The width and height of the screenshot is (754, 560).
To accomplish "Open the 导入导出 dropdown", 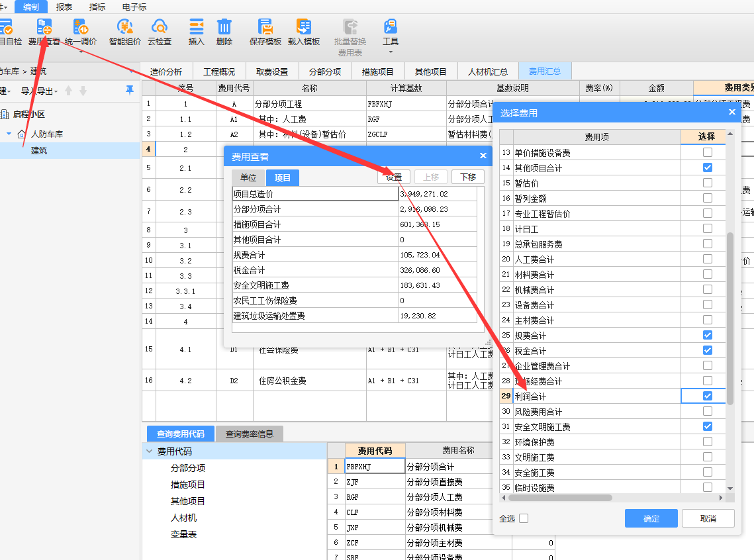I will click(x=40, y=91).
